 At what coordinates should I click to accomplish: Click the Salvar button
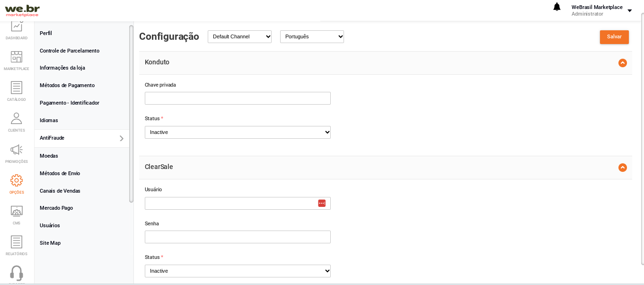614,37
